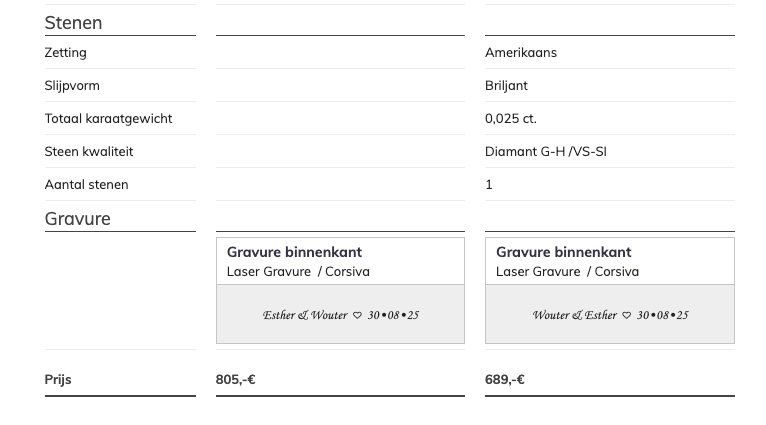
Task: Click the Totaal karaatgewicht label
Action: tap(108, 118)
